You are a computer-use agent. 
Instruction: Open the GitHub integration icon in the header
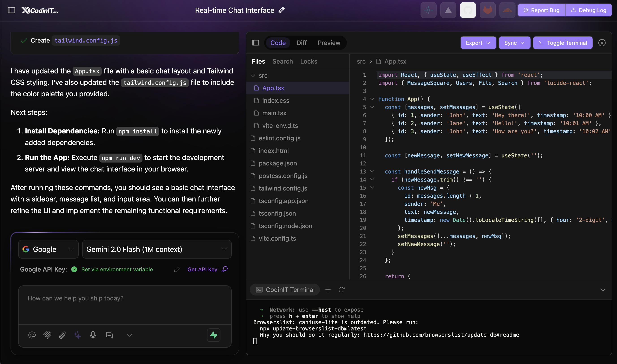tap(468, 10)
